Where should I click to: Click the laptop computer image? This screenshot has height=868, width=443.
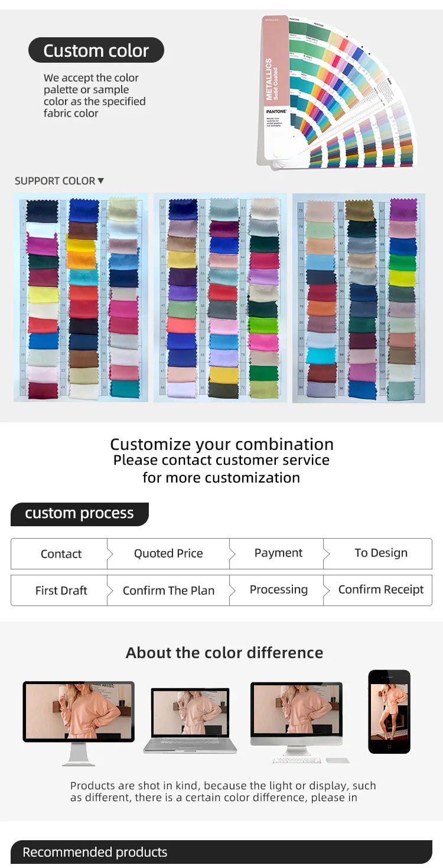(190, 720)
